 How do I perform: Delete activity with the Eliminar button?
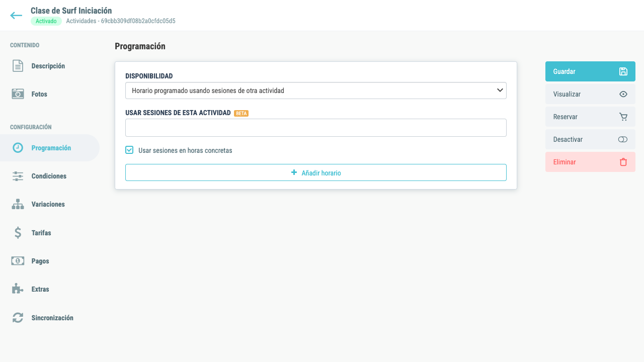pyautogui.click(x=590, y=162)
